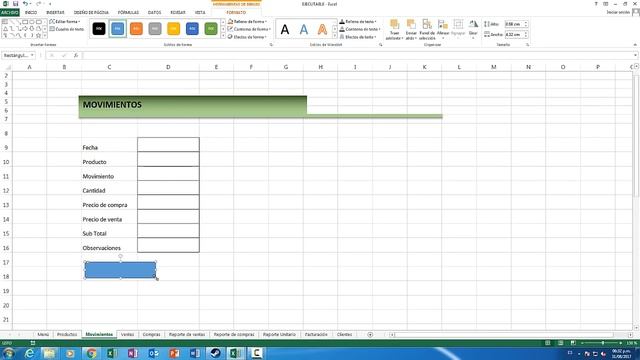Select the blue rectangle shape
The image size is (640, 360).
pos(120,270)
